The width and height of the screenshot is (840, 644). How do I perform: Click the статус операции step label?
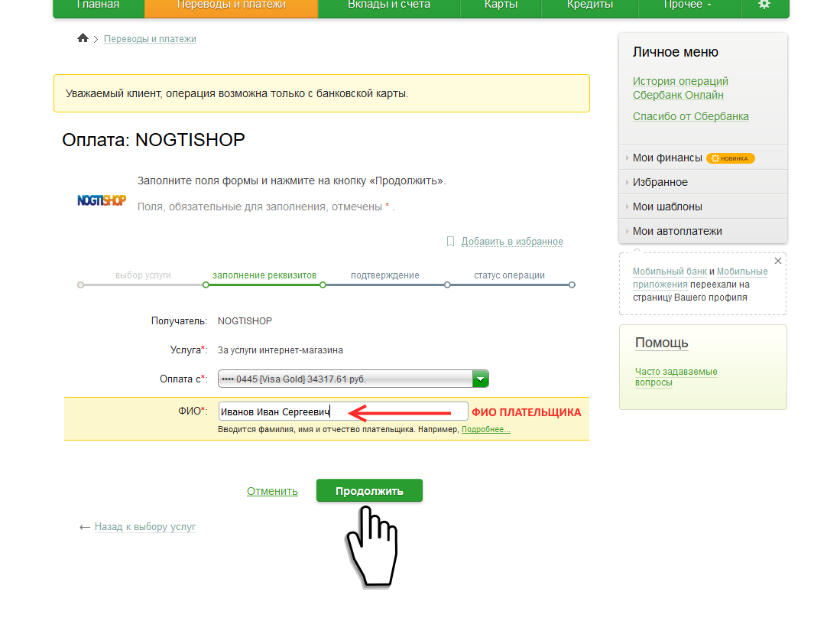510,275
